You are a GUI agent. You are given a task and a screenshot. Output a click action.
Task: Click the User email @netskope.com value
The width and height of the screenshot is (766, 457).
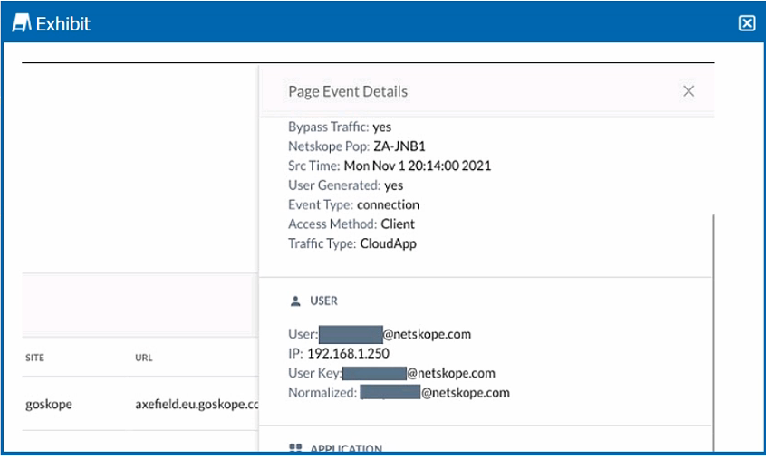pyautogui.click(x=395, y=334)
